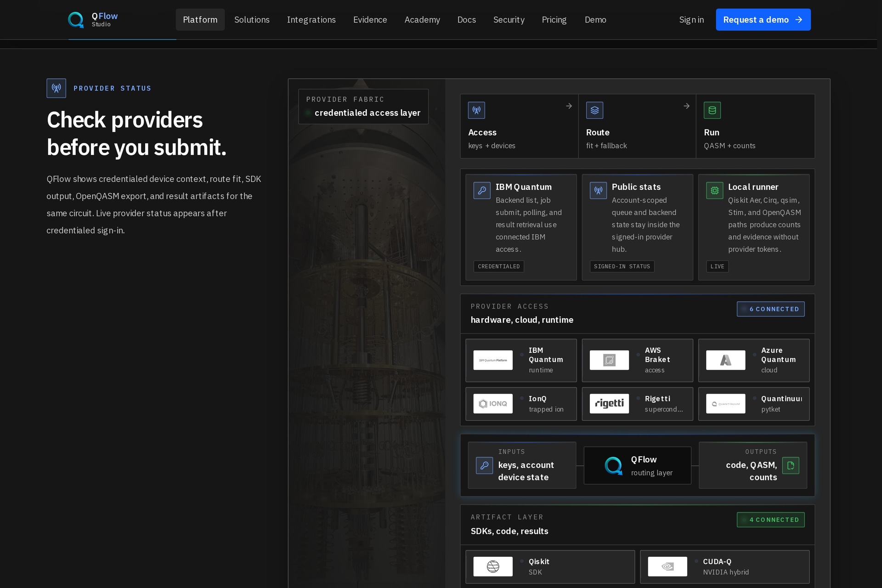Click the Local runner chip icon

point(714,190)
